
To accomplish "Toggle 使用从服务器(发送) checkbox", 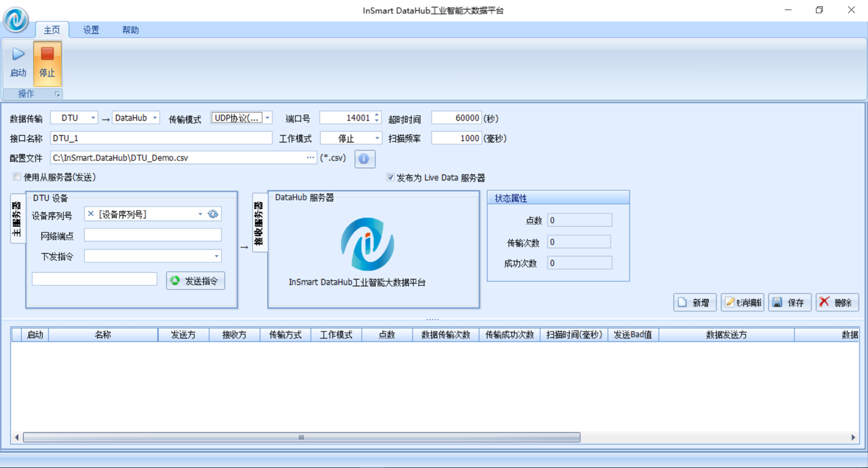I will [17, 177].
